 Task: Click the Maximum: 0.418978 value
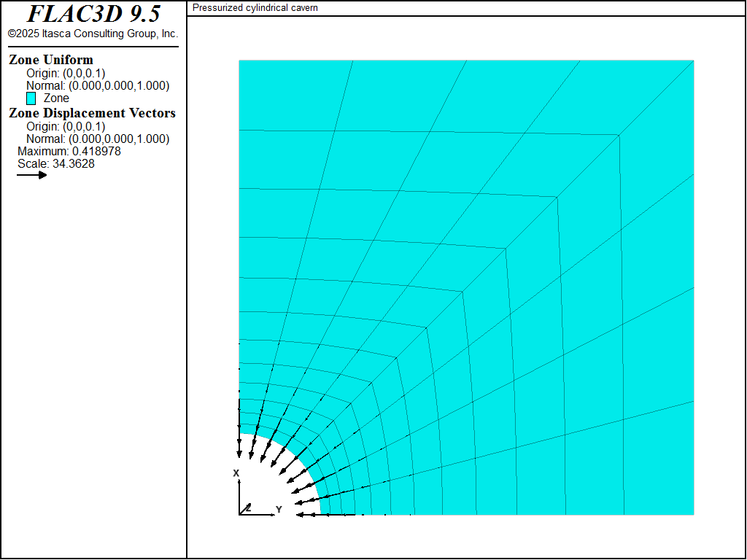69,152
